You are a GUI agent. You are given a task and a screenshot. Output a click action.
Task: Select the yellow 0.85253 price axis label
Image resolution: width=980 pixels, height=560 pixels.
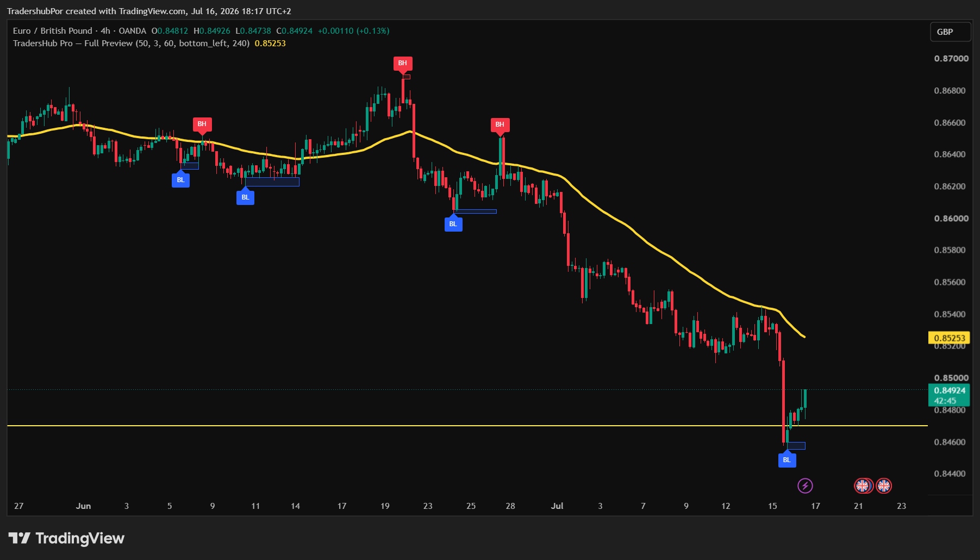[949, 338]
